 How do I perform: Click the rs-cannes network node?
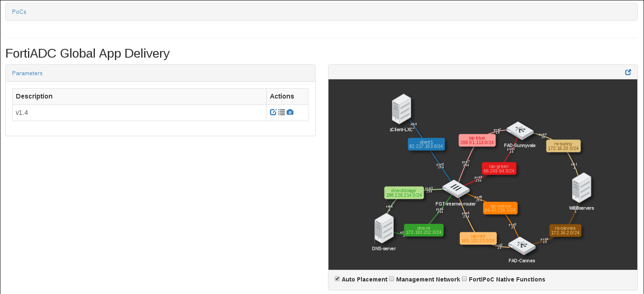(x=565, y=231)
